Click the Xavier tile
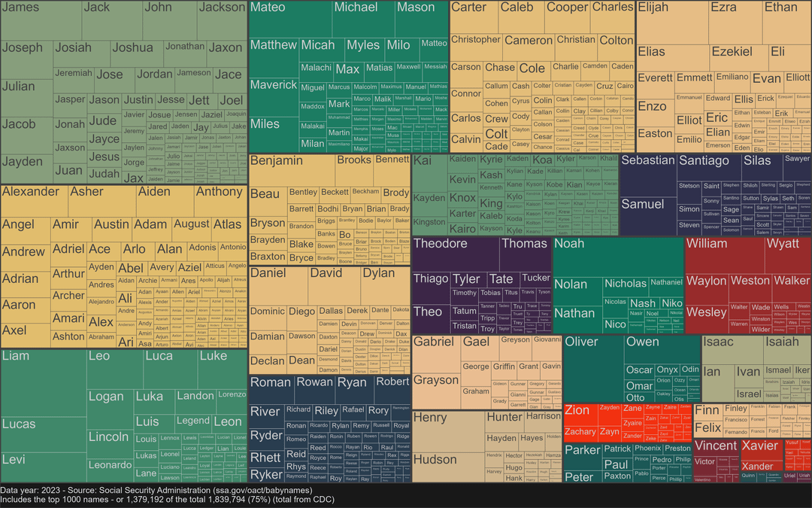 pyautogui.click(x=761, y=450)
